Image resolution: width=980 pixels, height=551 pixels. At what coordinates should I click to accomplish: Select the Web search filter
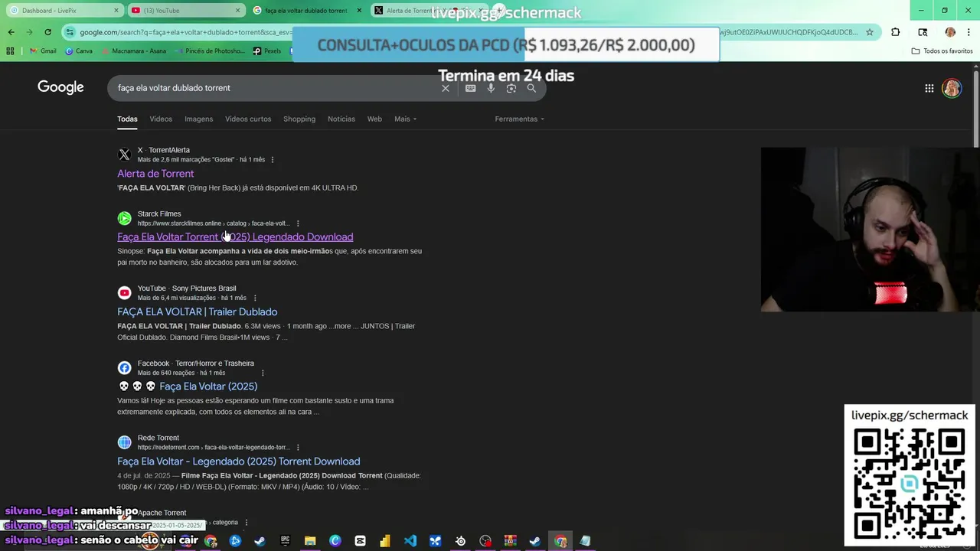pos(374,119)
